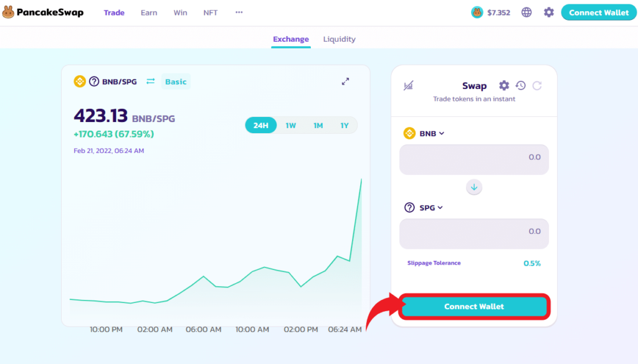Image resolution: width=638 pixels, height=364 pixels.
Task: Open the Win menu
Action: pos(180,12)
